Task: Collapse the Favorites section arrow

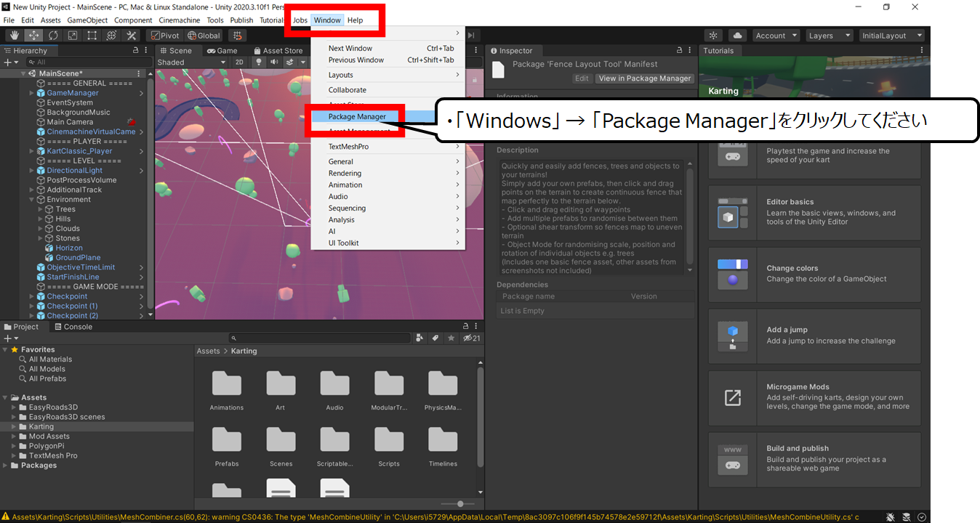Action: click(6, 349)
